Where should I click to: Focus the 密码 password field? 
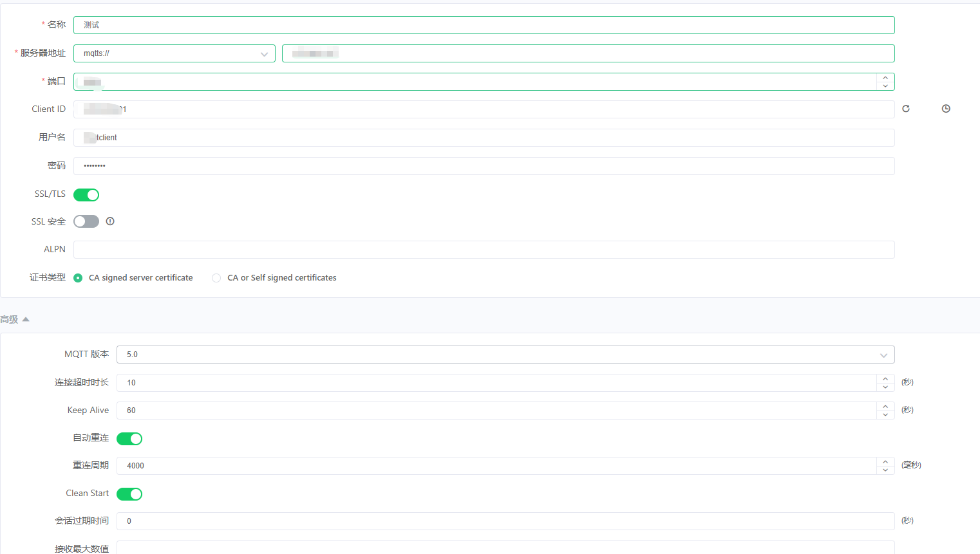tap(483, 166)
